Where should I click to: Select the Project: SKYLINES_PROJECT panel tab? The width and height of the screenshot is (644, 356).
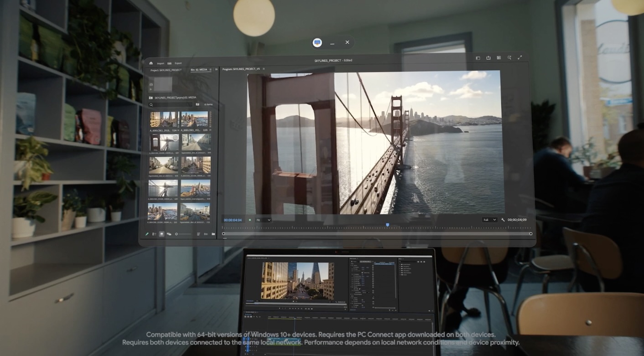(166, 70)
